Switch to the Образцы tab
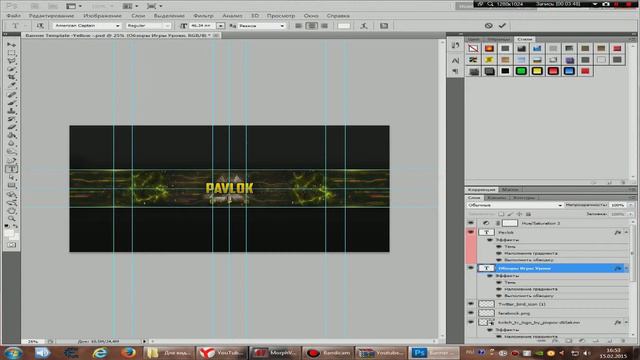The width and height of the screenshot is (640, 360). coord(499,39)
